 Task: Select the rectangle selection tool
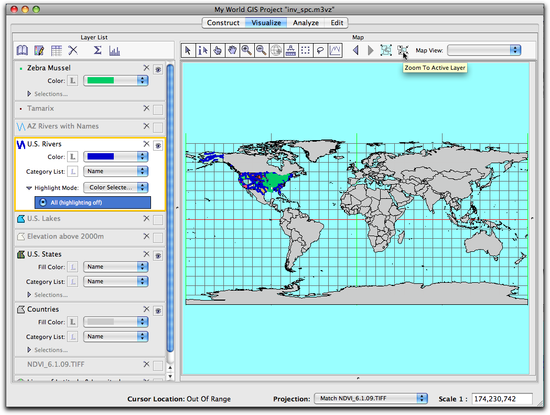pos(306,51)
